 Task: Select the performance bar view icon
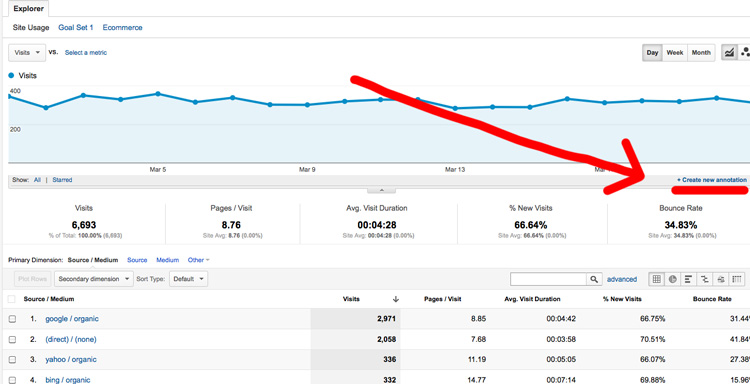688,279
